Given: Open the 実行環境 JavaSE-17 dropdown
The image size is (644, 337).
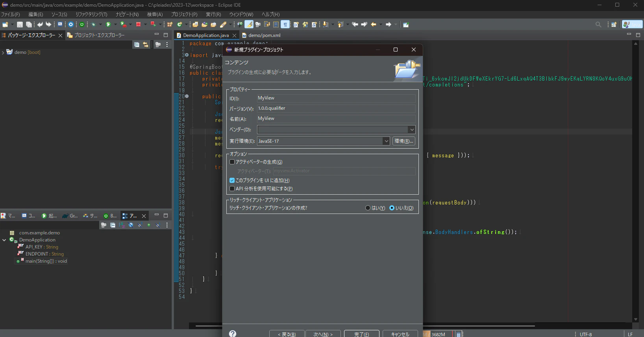Looking at the screenshot, I should pos(386,141).
